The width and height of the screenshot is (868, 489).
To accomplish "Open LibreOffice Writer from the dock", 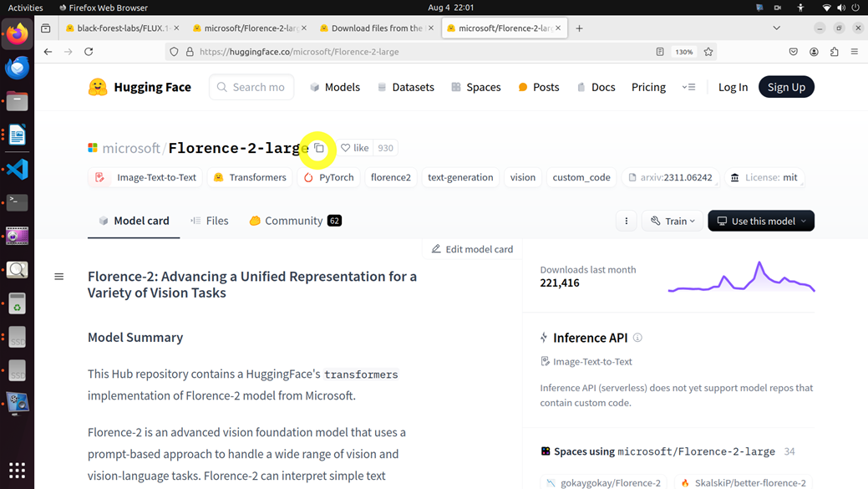I will point(18,135).
